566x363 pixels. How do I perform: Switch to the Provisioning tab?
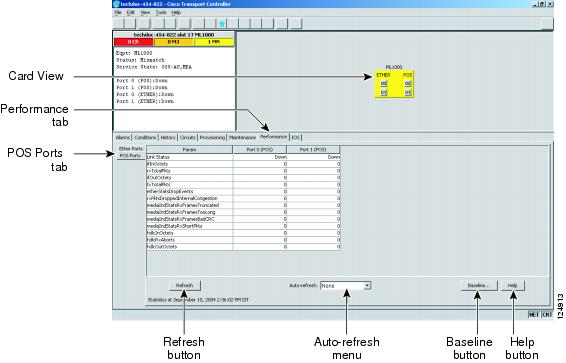coord(212,138)
